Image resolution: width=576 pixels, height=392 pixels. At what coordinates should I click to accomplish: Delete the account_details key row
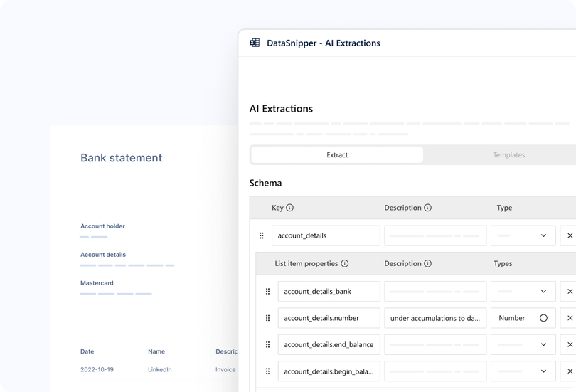[x=570, y=235]
